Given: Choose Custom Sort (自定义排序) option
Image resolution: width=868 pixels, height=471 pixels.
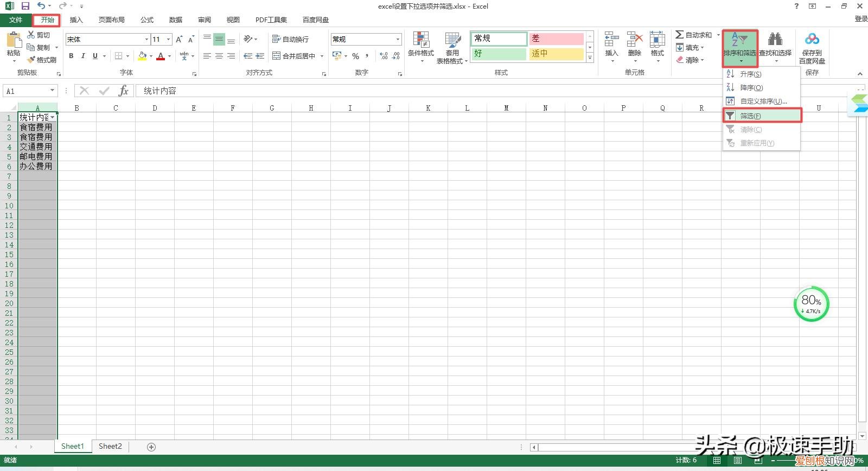Looking at the screenshot, I should click(x=763, y=101).
